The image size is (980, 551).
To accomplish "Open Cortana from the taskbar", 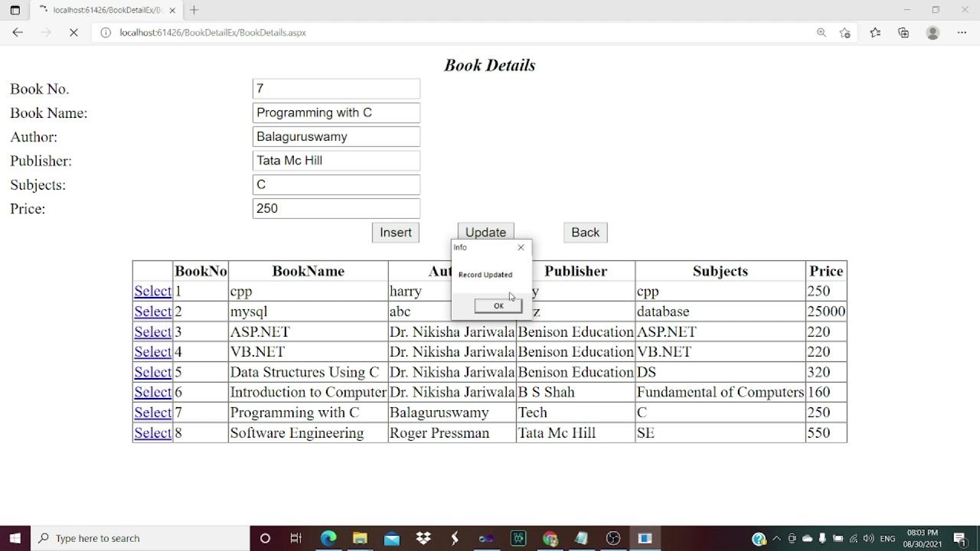I will pos(265,538).
